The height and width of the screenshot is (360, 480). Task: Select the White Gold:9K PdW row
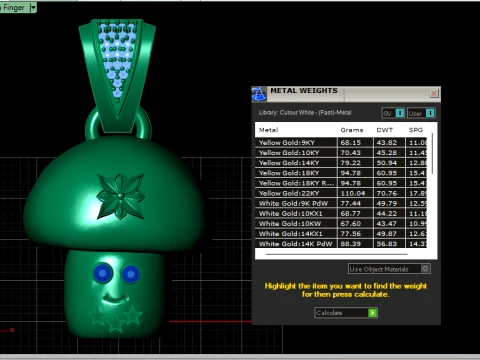pyautogui.click(x=341, y=203)
